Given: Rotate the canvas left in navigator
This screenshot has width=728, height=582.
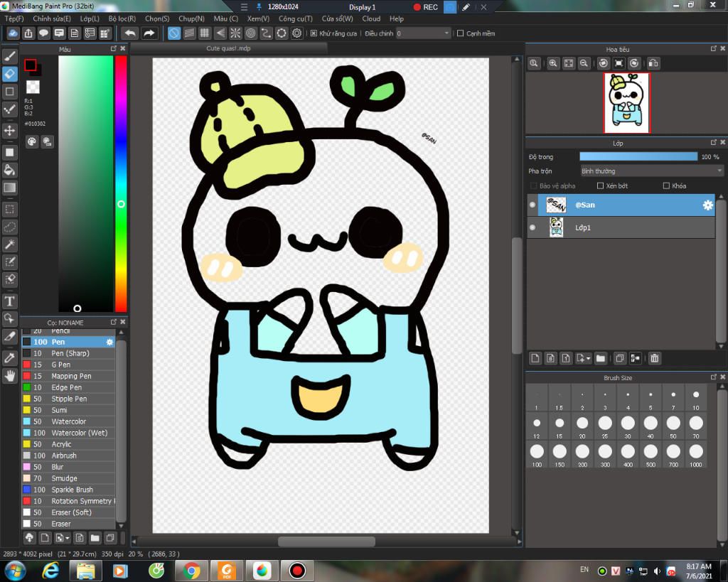Looking at the screenshot, I should pos(604,63).
